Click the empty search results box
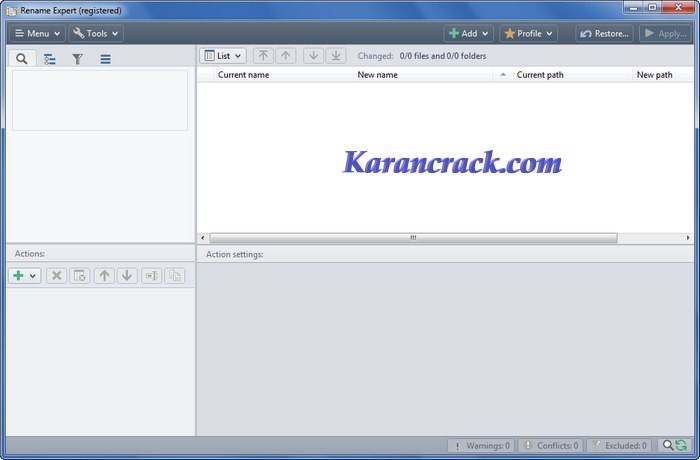The height and width of the screenshot is (460, 700). click(x=100, y=100)
